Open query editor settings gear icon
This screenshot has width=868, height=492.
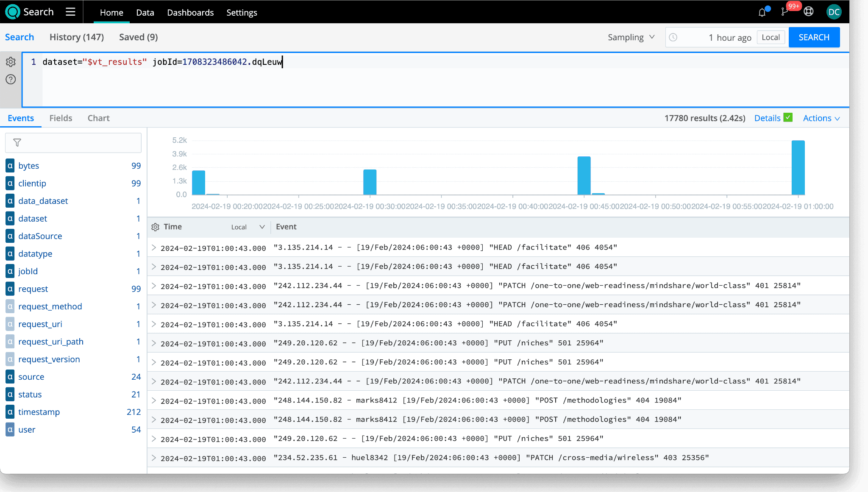point(11,62)
